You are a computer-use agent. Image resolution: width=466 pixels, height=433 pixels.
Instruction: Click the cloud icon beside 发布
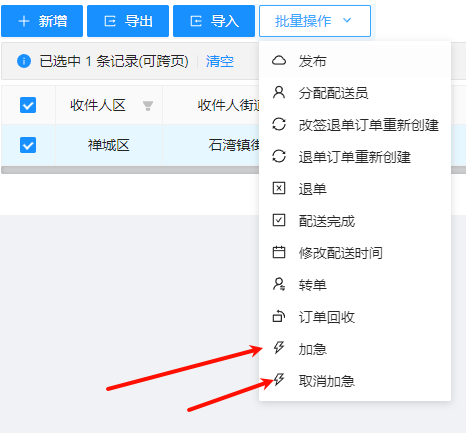click(279, 61)
